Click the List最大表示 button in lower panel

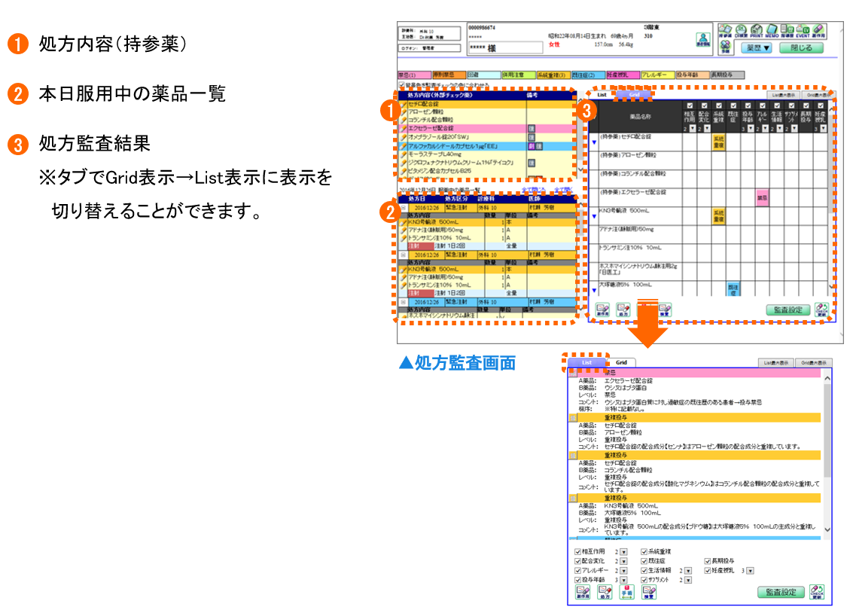click(775, 363)
